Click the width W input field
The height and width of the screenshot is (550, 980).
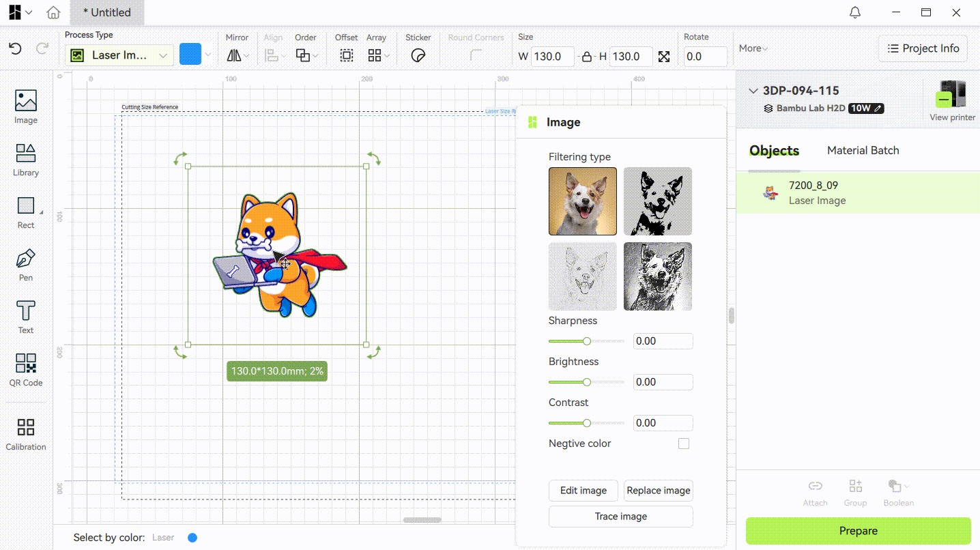(x=553, y=57)
